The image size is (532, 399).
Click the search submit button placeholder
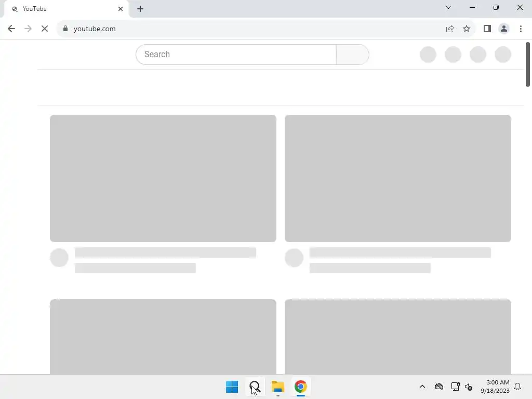353,54
